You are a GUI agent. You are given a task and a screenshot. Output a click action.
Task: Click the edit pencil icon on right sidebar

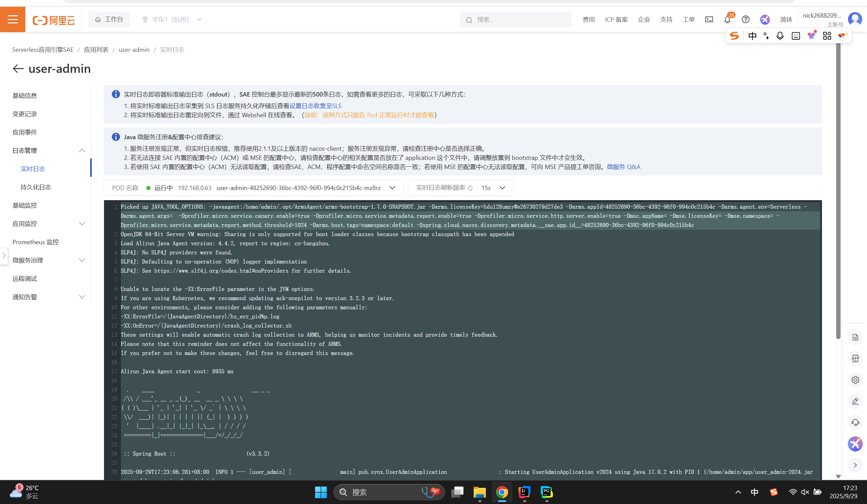[x=855, y=401]
